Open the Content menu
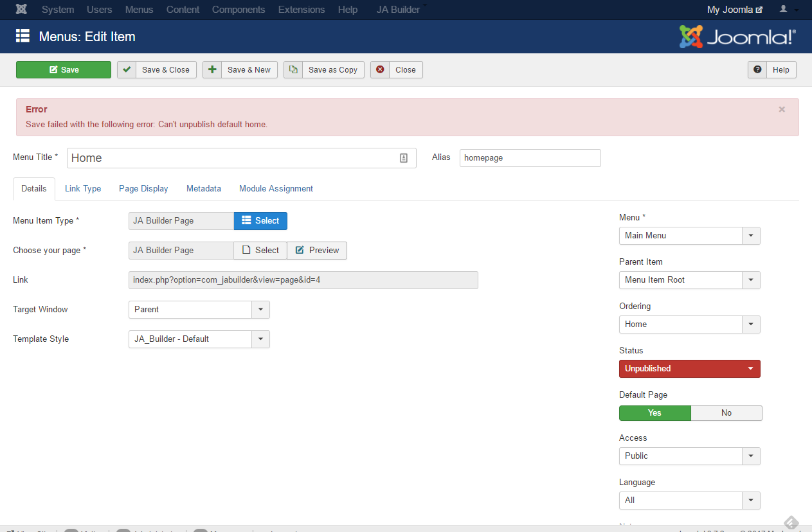 (x=183, y=10)
